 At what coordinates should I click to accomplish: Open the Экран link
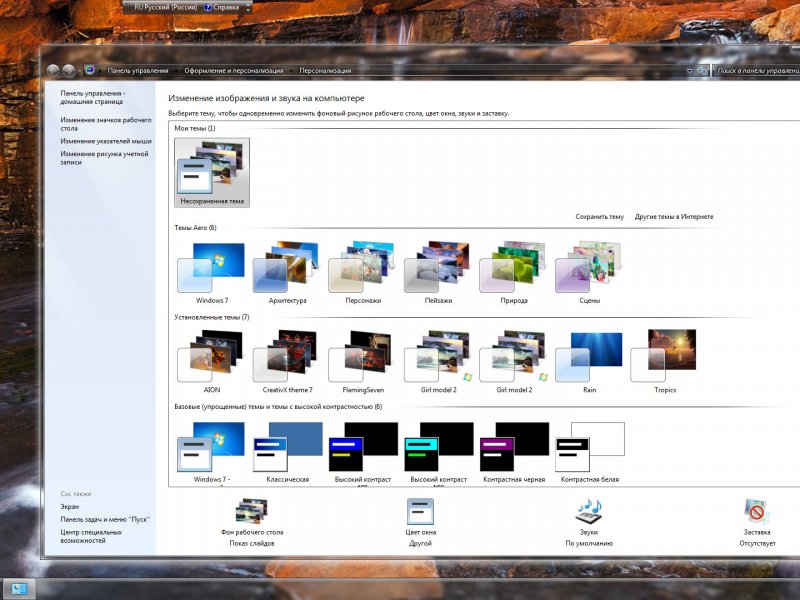pyautogui.click(x=69, y=507)
